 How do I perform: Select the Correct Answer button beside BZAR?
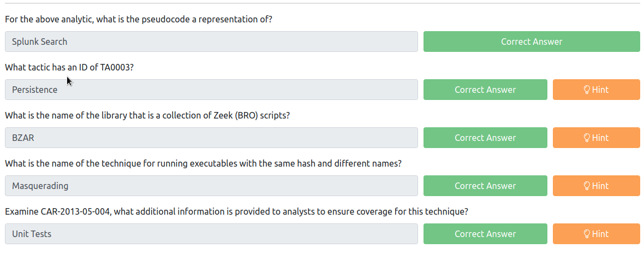pos(486,138)
